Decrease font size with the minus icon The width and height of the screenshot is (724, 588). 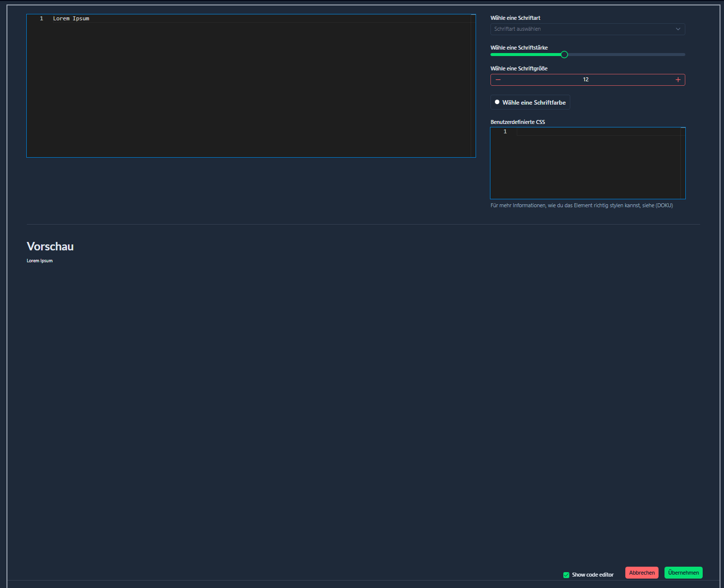498,80
